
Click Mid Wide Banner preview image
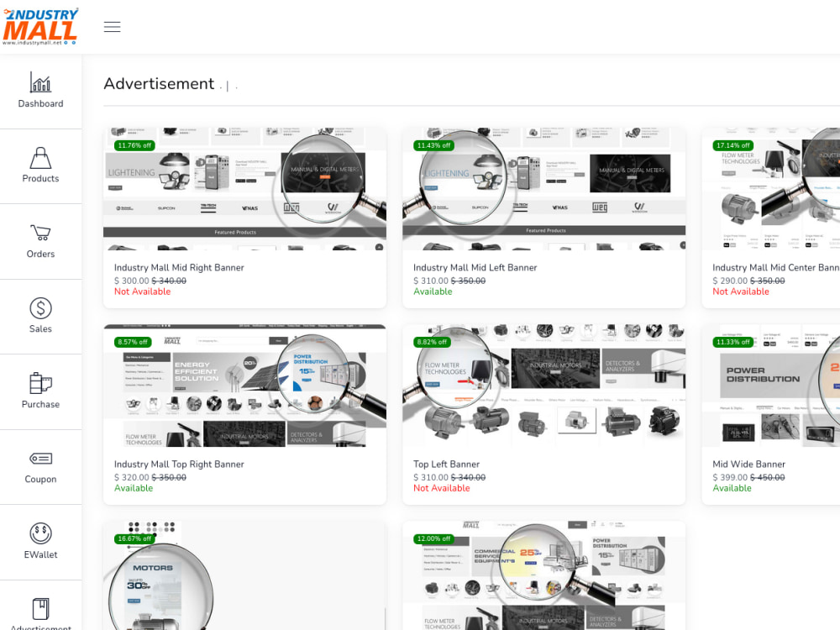pyautogui.click(x=771, y=386)
